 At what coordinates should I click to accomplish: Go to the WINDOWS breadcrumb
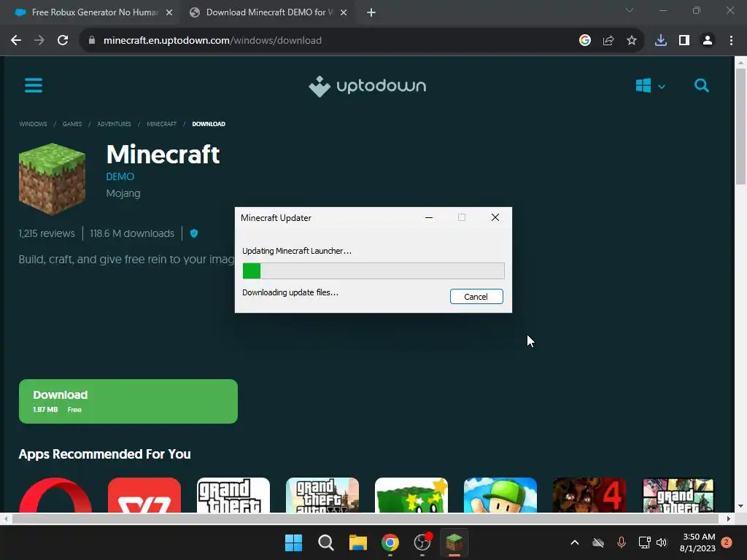[x=33, y=124]
